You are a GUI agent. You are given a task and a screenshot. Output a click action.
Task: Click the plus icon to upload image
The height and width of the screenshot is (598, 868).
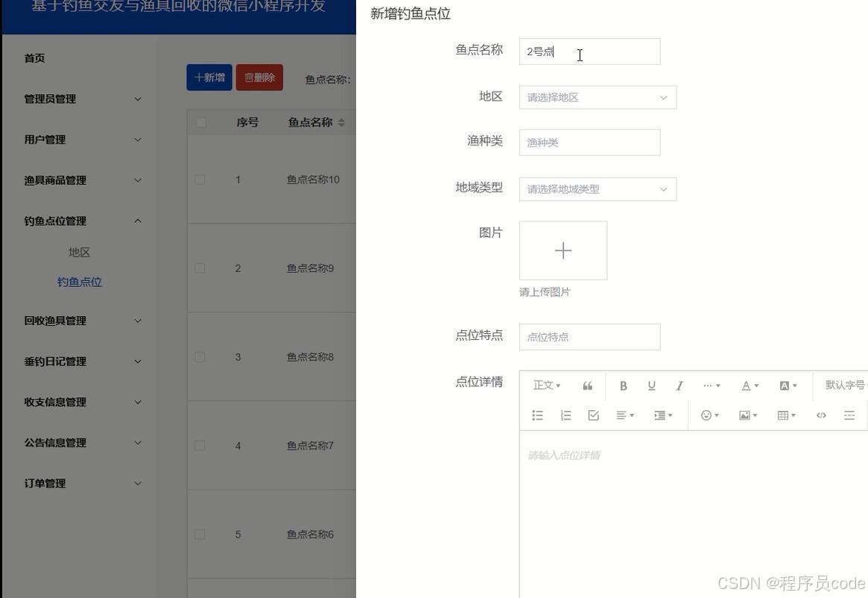pyautogui.click(x=563, y=251)
